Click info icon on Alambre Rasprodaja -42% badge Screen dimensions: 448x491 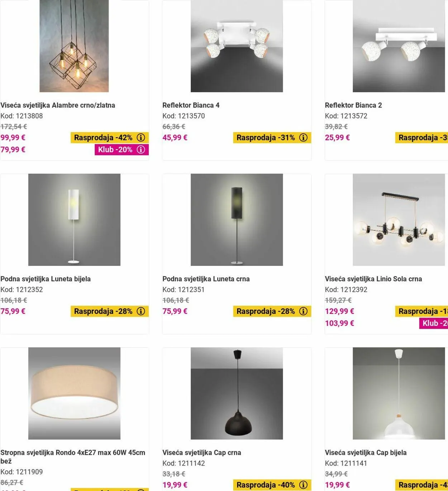pyautogui.click(x=141, y=138)
